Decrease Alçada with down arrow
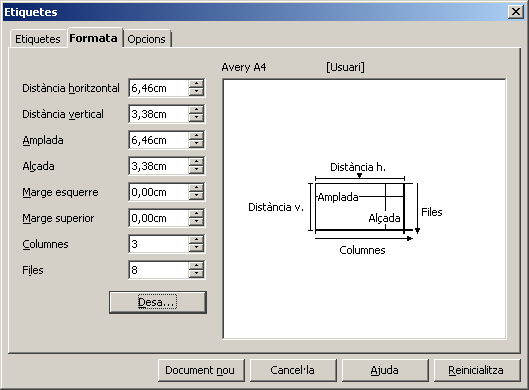The width and height of the screenshot is (529, 390). [x=196, y=170]
